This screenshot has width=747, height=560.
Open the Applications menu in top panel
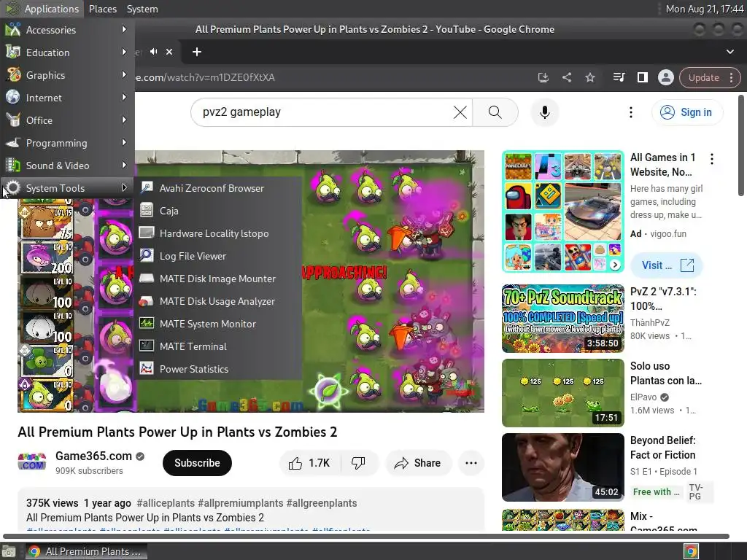(x=42, y=9)
